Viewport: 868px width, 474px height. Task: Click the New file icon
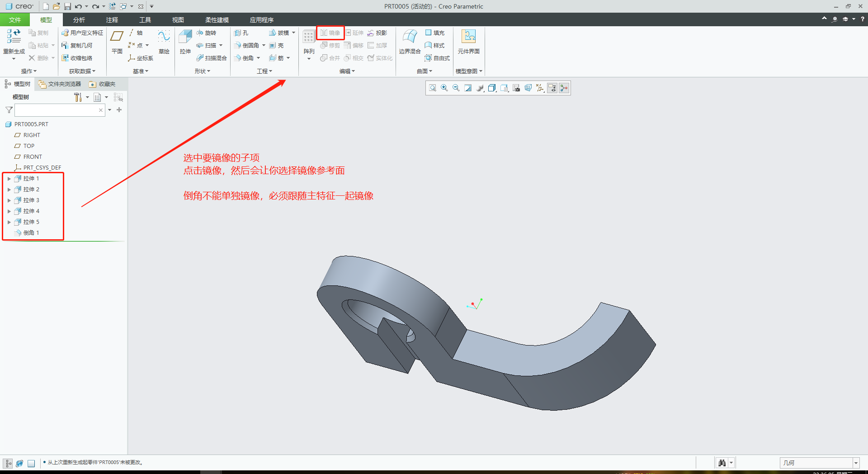(46, 6)
